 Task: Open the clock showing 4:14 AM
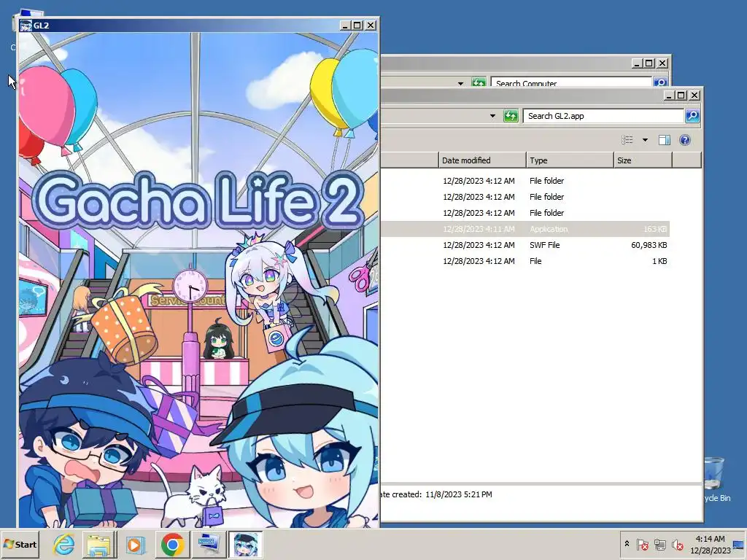pos(710,544)
